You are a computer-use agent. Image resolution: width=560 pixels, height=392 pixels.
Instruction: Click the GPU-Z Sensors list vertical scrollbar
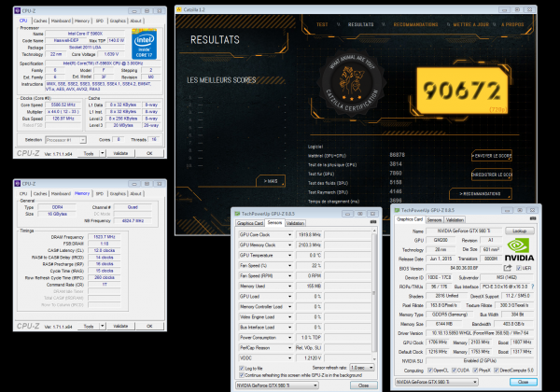coord(374,295)
